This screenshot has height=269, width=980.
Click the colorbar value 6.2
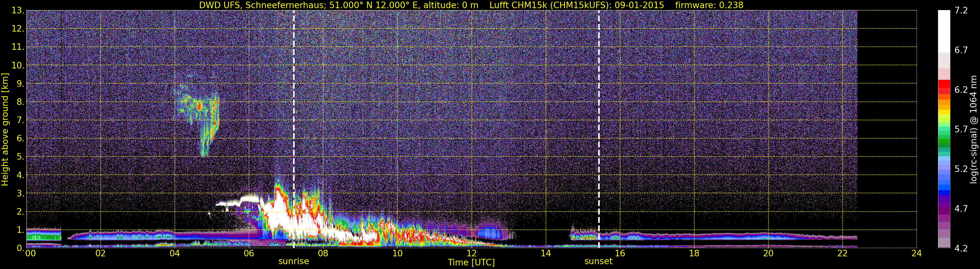click(x=961, y=90)
